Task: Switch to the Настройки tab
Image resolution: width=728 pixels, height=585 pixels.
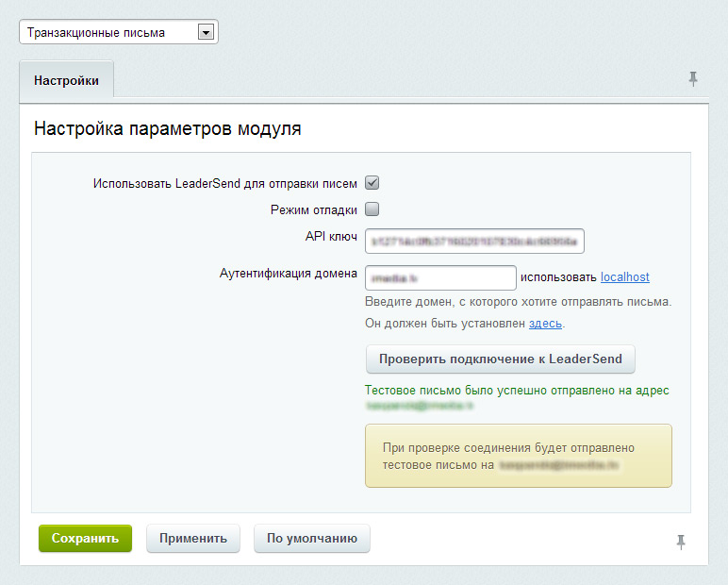Action: pos(66,80)
